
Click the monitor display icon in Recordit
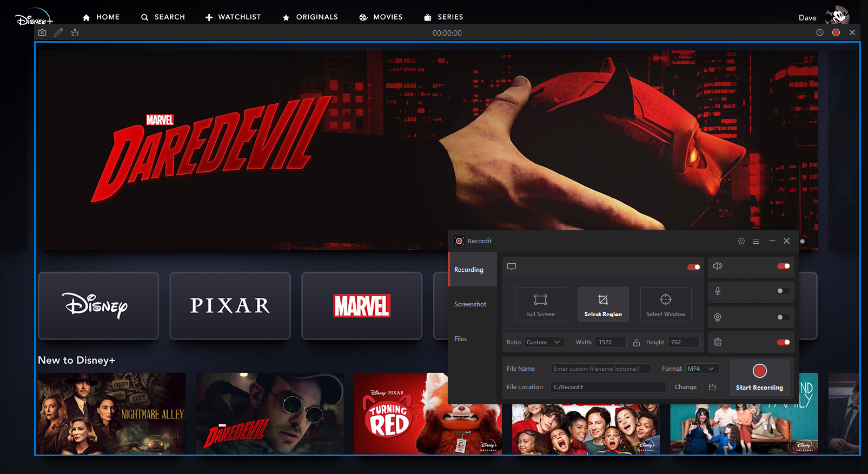512,266
